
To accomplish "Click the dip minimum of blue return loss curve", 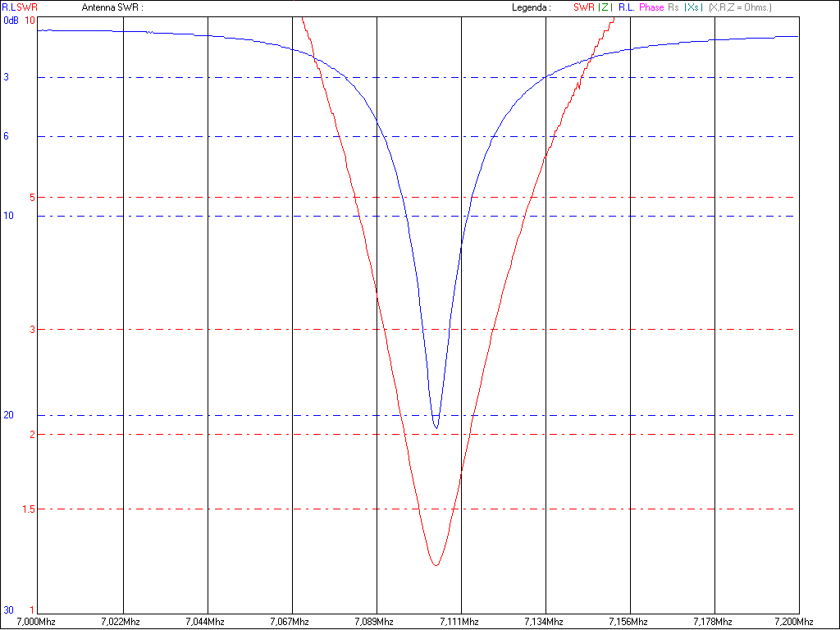I will tap(436, 427).
